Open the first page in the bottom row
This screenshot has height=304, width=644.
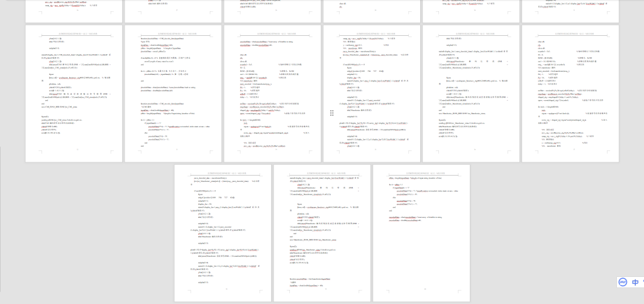click(x=222, y=233)
